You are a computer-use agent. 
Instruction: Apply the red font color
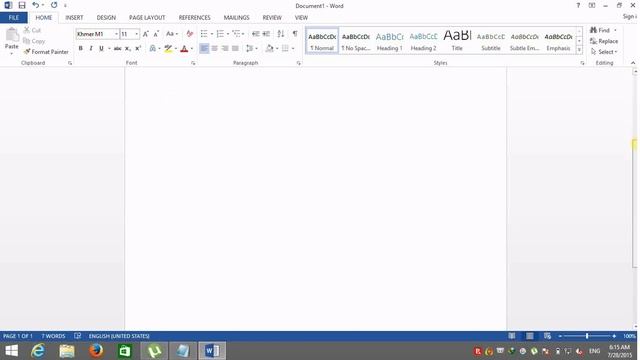click(x=184, y=49)
